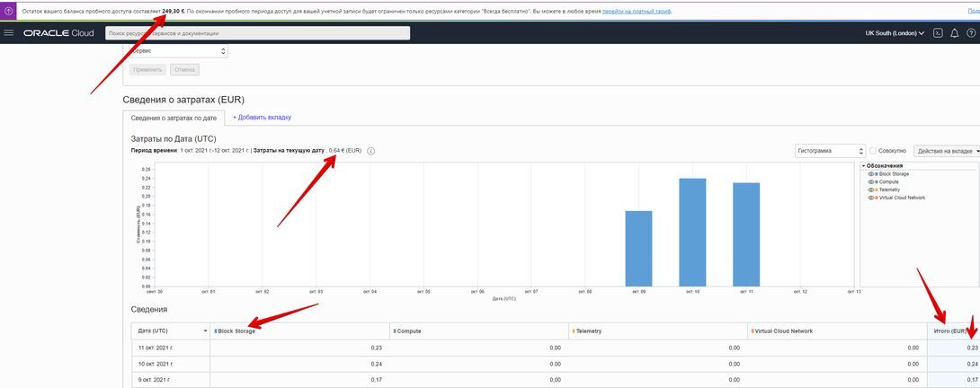Screen dimensions: 980x388
Task: Open the notifications bell
Action: [x=955, y=33]
